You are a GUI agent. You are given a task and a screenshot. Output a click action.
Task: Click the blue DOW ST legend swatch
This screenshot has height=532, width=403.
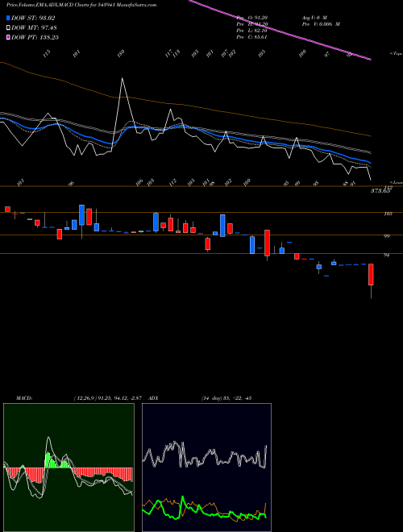pyautogui.click(x=8, y=18)
